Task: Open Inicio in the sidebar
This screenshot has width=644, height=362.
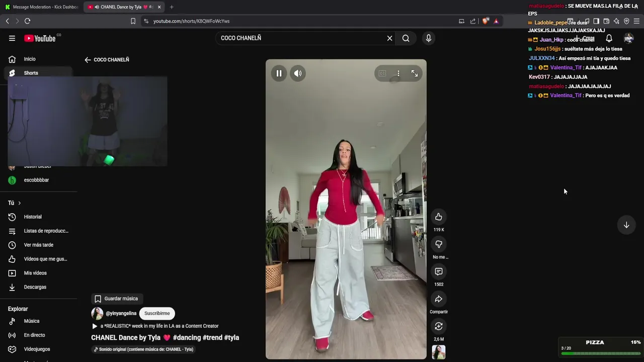Action: [39, 59]
